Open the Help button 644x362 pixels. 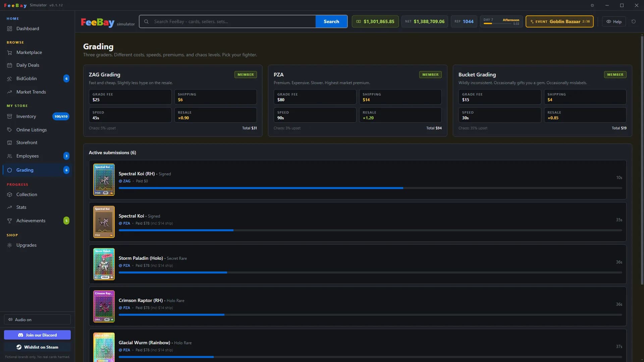(x=614, y=21)
